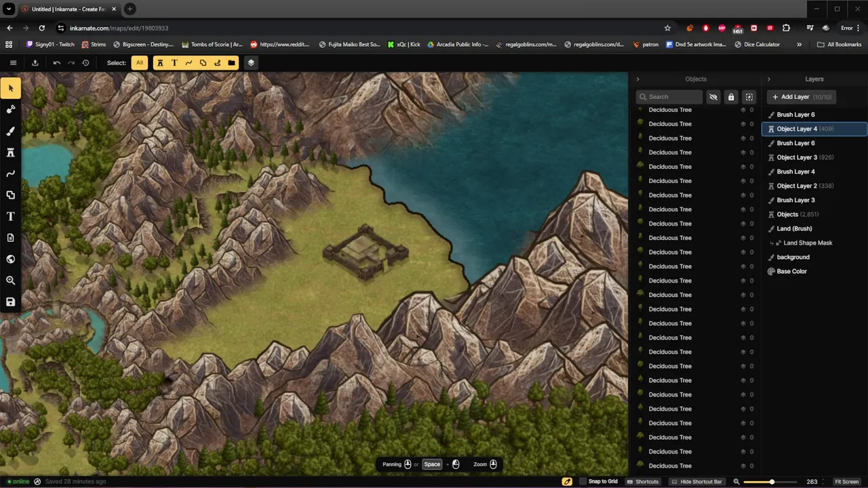Select the Base Color layer
The image size is (868, 488).
pyautogui.click(x=814, y=271)
